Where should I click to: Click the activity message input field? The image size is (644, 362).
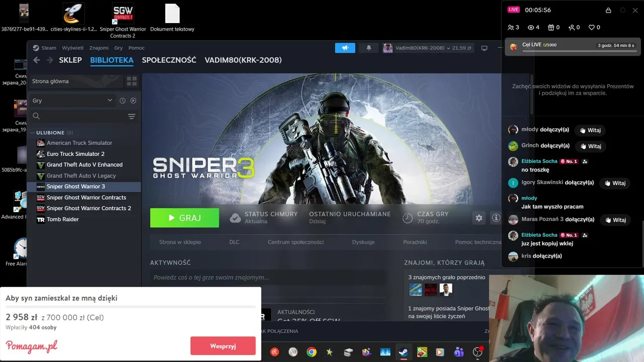point(268,278)
